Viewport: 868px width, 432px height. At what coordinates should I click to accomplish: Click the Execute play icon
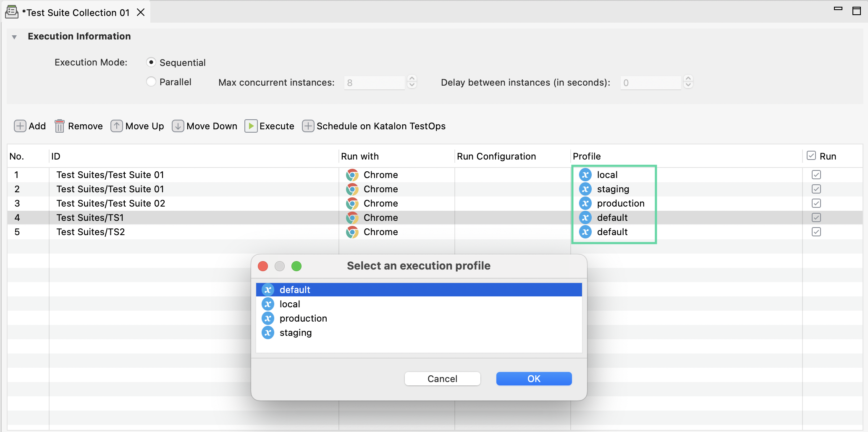[x=251, y=126]
